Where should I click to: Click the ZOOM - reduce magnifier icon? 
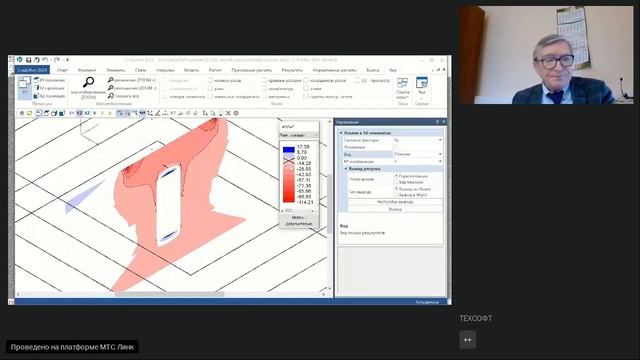coord(110,88)
